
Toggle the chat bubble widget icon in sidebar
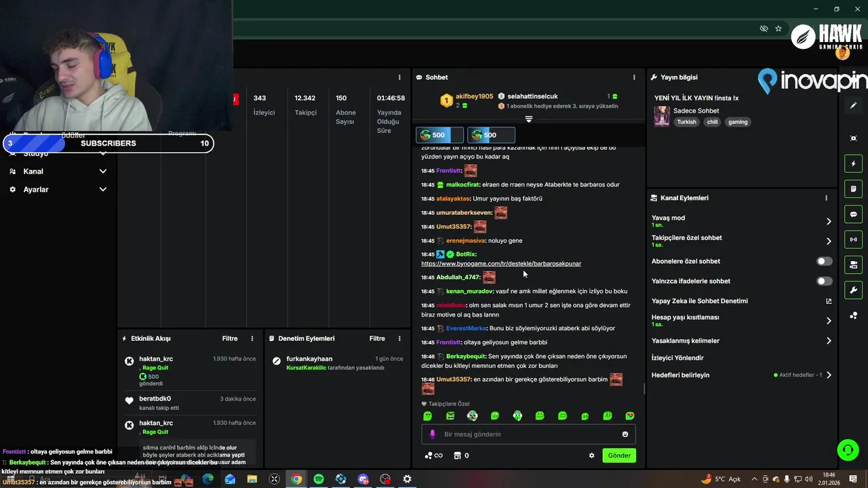click(853, 214)
